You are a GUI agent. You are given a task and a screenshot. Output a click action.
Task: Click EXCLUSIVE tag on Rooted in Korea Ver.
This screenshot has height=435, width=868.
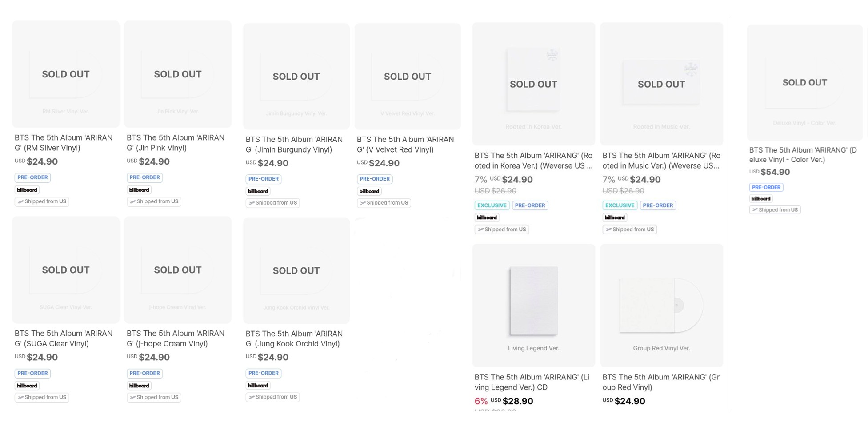(492, 205)
